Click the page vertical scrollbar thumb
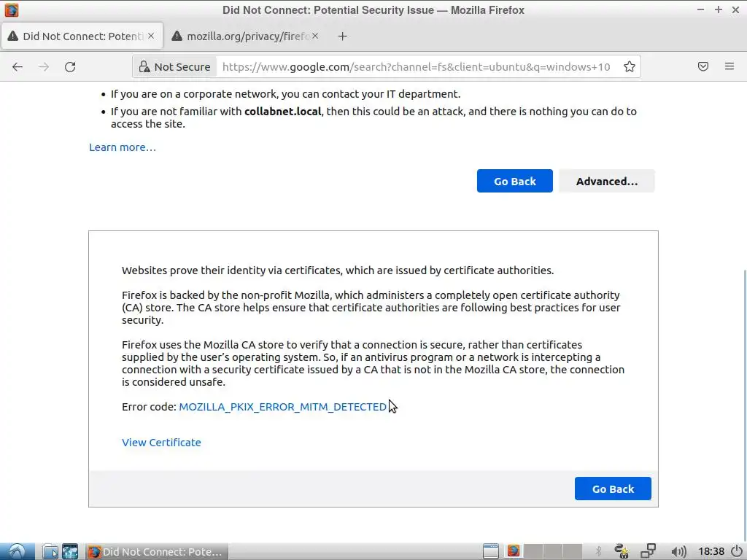The width and height of the screenshot is (747, 560). click(x=744, y=405)
